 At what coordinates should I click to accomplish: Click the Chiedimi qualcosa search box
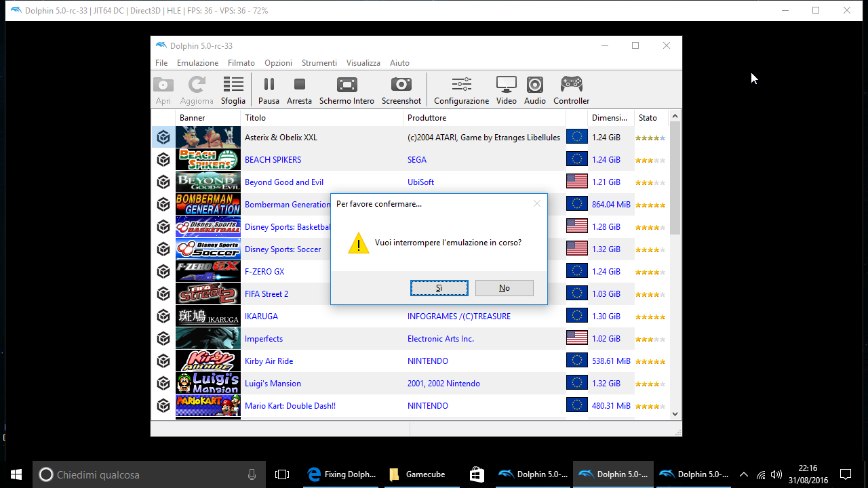click(149, 474)
